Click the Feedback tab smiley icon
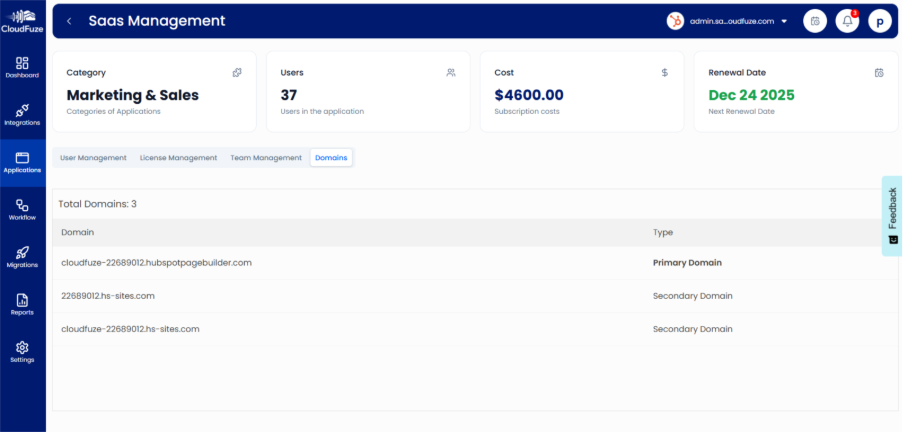The image size is (903, 432). click(893, 239)
